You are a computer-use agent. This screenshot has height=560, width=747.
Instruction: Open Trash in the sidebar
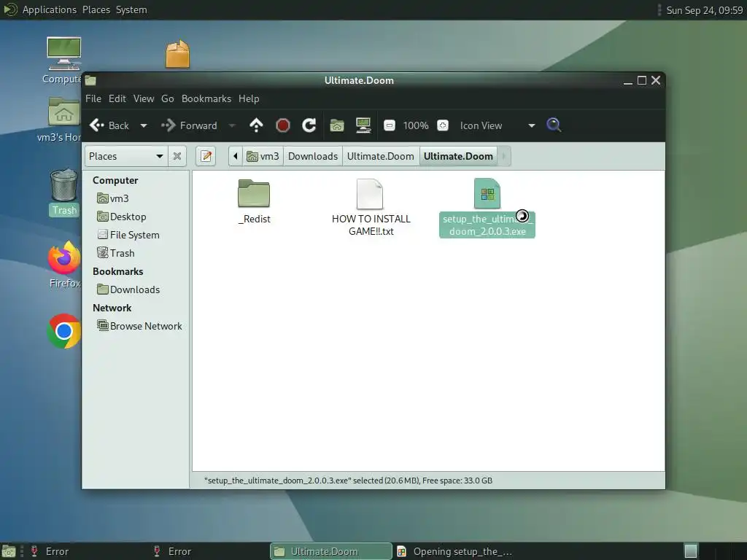116,253
